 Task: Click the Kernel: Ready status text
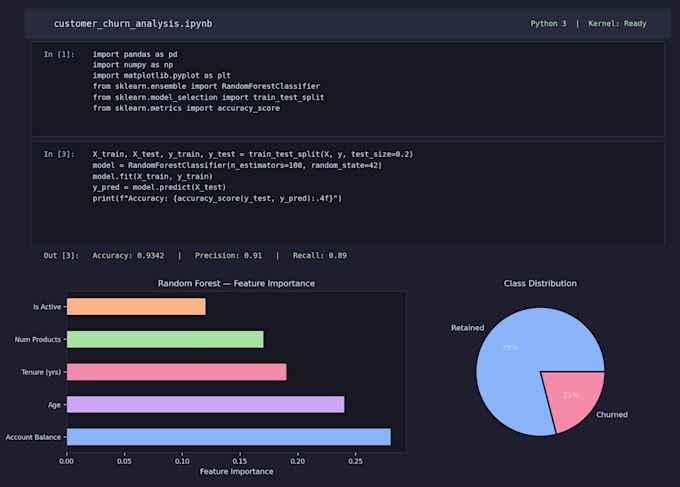coord(617,24)
